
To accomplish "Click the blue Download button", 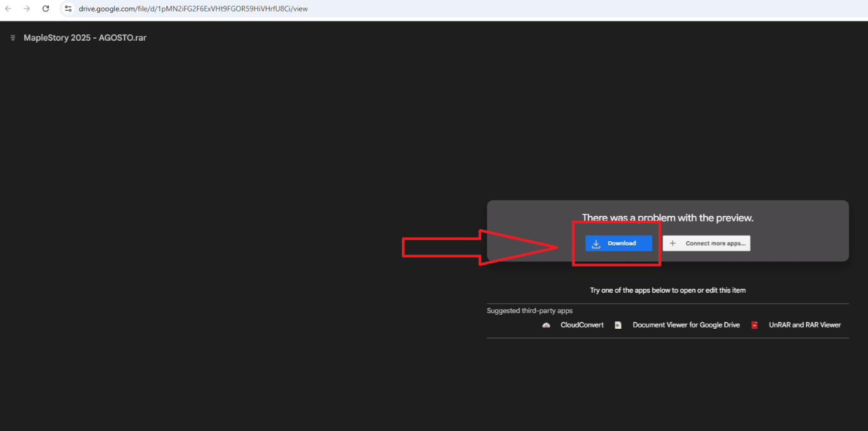I will point(618,243).
